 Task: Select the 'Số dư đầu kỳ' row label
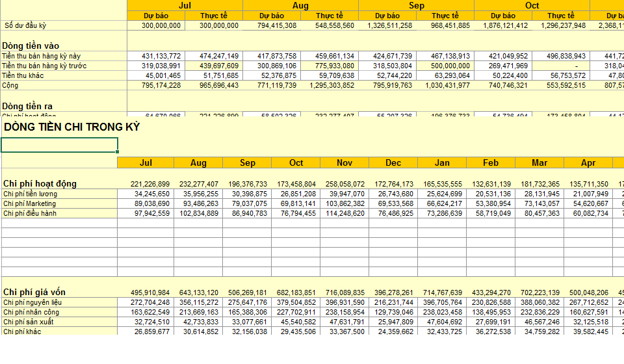tap(25, 25)
